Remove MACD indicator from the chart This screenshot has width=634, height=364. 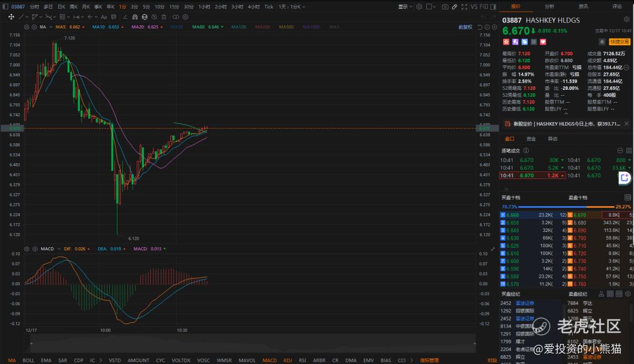click(x=35, y=249)
